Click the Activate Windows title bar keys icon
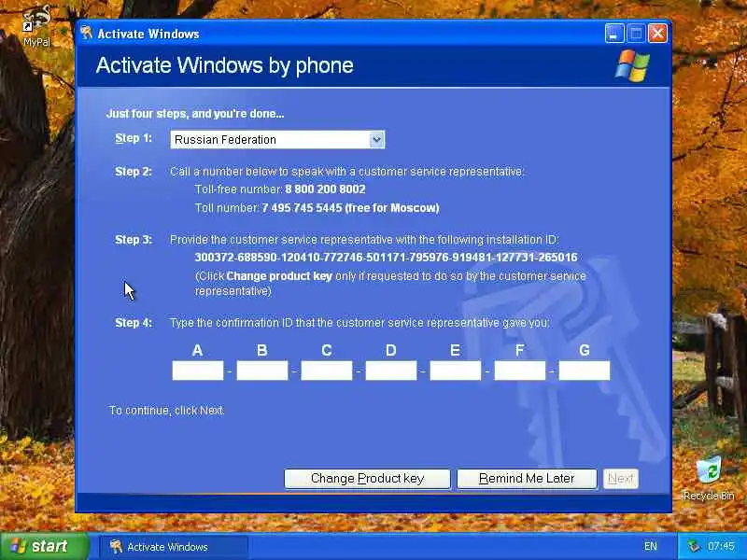Image resolution: width=747 pixels, height=560 pixels. 87,34
